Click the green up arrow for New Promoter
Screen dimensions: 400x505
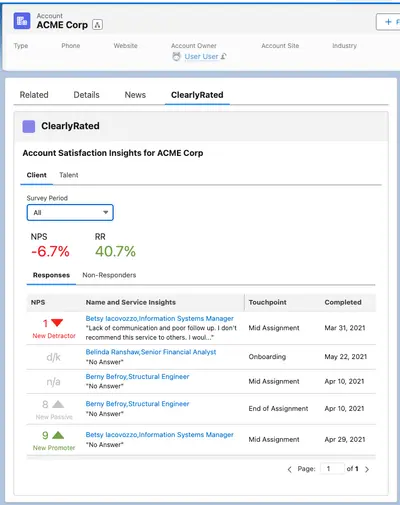click(58, 435)
